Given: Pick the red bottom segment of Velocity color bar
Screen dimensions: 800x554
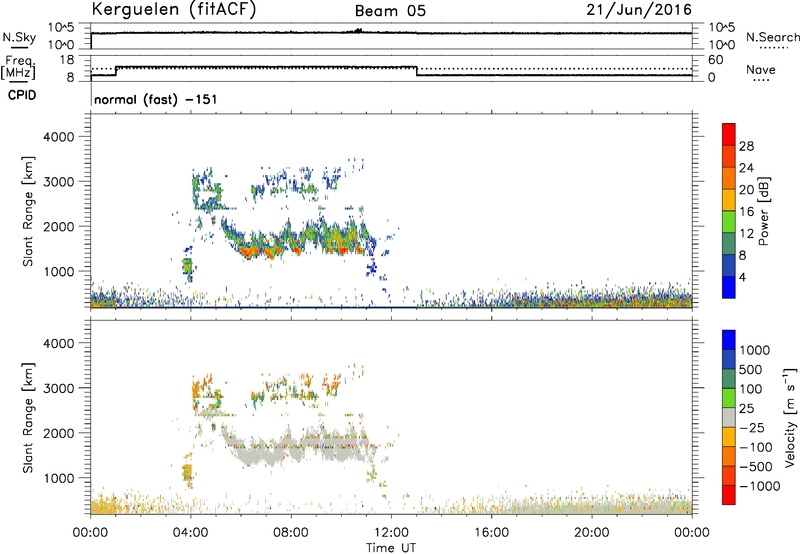Looking at the screenshot, I should [729, 495].
